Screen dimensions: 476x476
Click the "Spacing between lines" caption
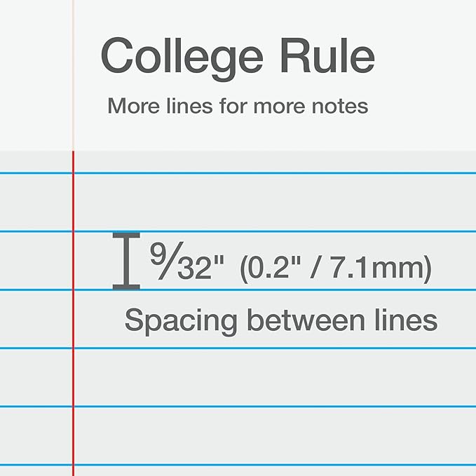click(280, 321)
